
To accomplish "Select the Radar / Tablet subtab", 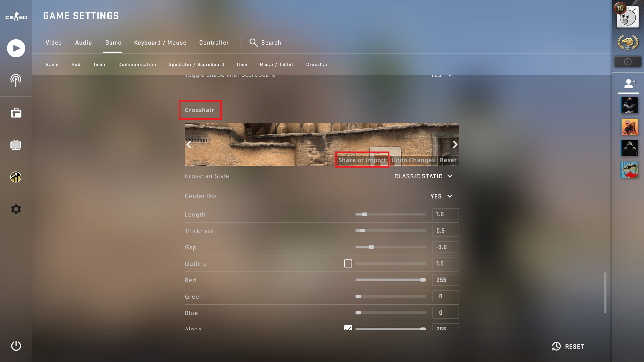I will [x=276, y=64].
